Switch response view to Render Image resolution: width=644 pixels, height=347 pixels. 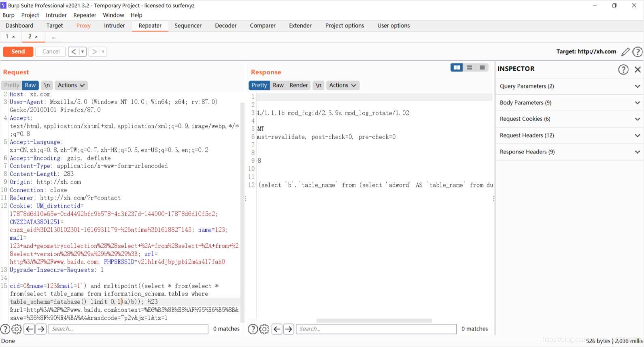(299, 85)
